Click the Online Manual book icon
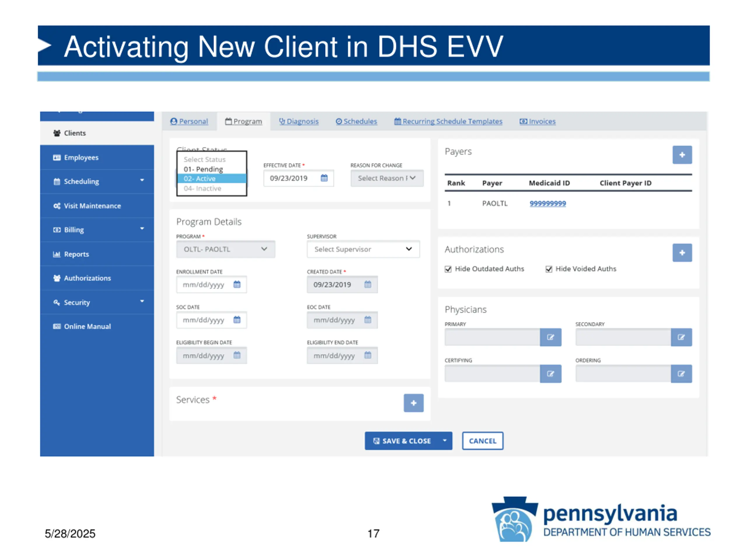Screen dimensions: 747x560 point(57,326)
